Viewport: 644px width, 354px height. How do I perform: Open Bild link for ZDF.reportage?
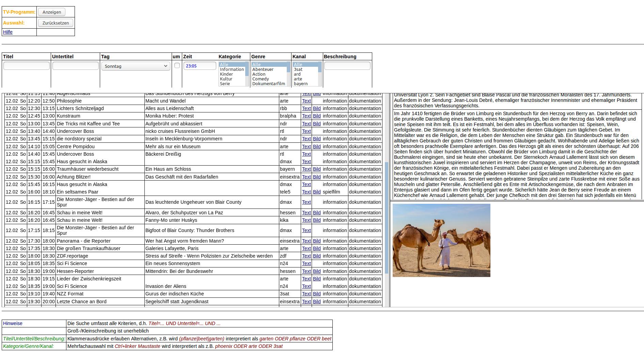(317, 256)
